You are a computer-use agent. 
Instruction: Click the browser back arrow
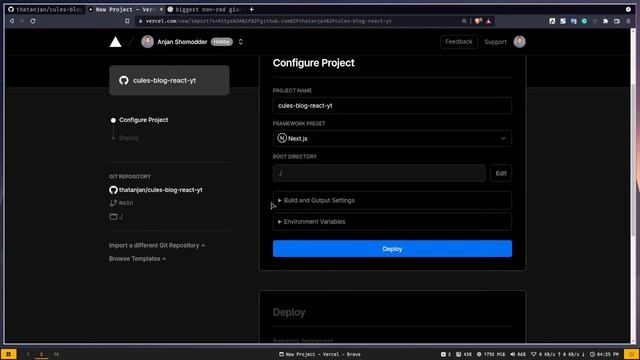point(12,21)
